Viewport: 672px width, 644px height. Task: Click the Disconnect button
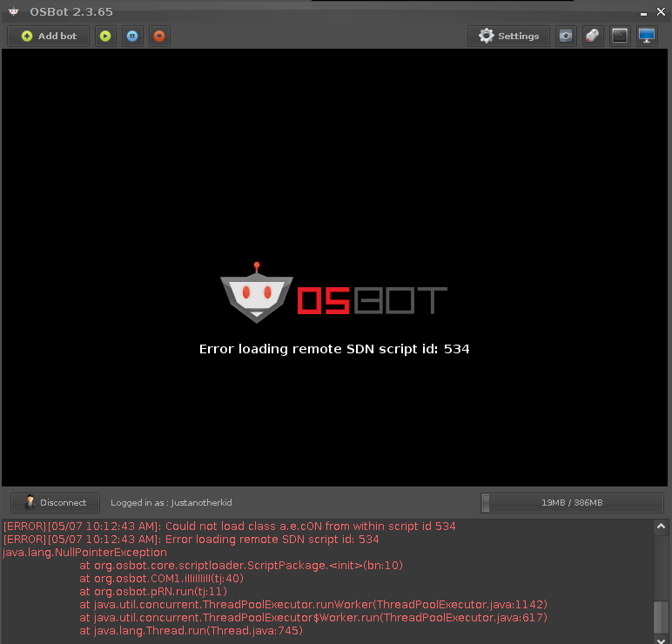(x=56, y=503)
